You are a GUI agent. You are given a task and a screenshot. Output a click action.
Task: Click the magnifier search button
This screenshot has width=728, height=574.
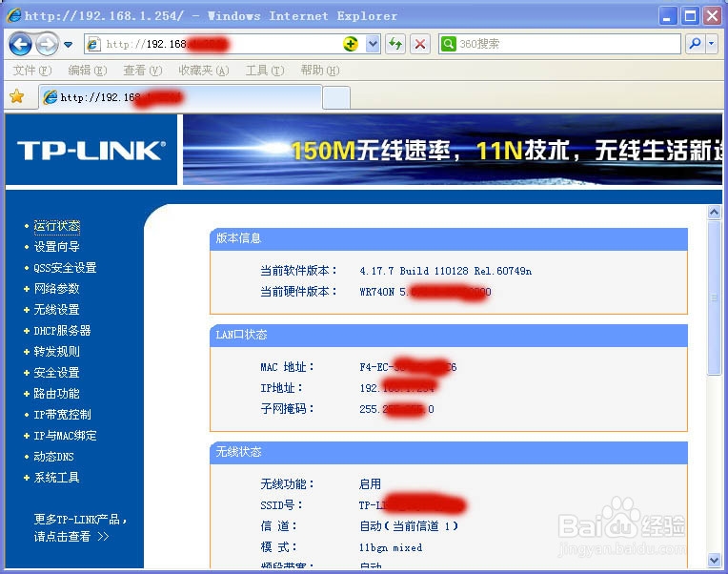point(695,44)
